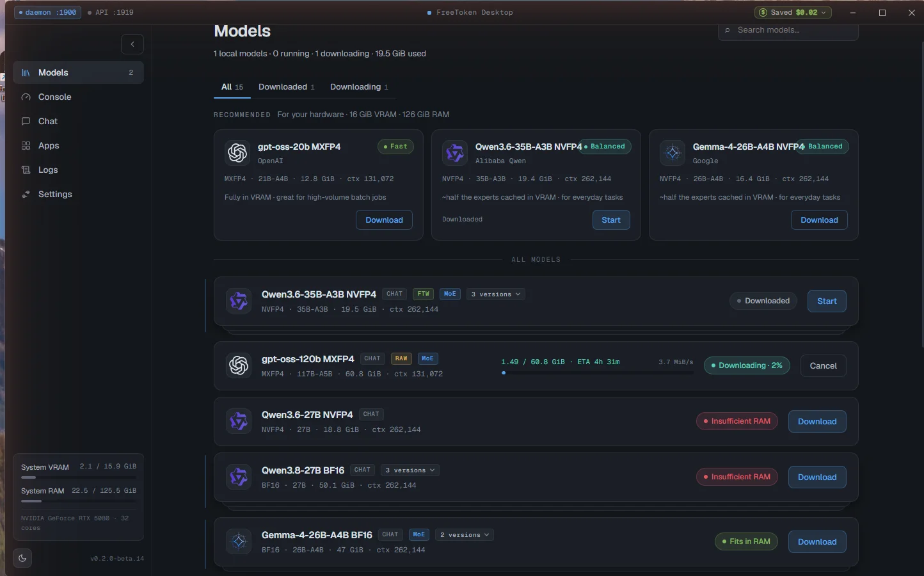Switch to the All models tab
This screenshot has height=576, width=924.
click(232, 87)
